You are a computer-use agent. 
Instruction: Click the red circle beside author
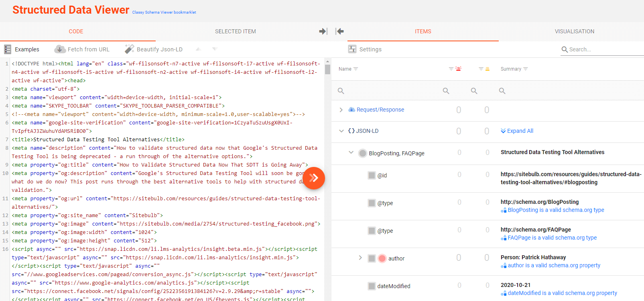(382, 258)
